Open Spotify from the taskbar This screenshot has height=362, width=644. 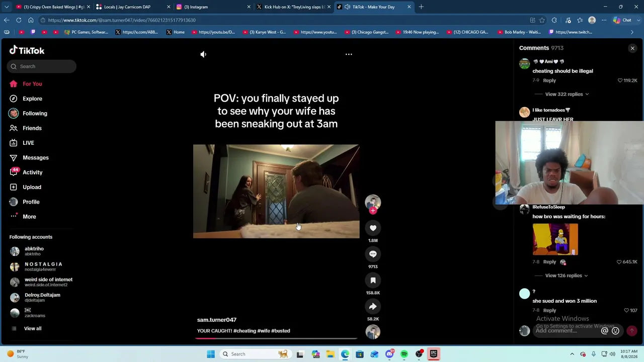(x=404, y=354)
